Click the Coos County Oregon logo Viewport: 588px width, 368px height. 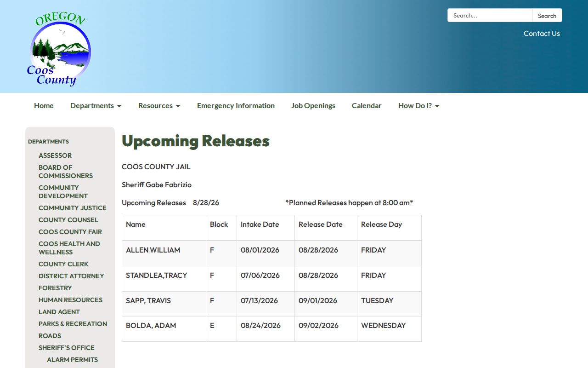point(59,49)
